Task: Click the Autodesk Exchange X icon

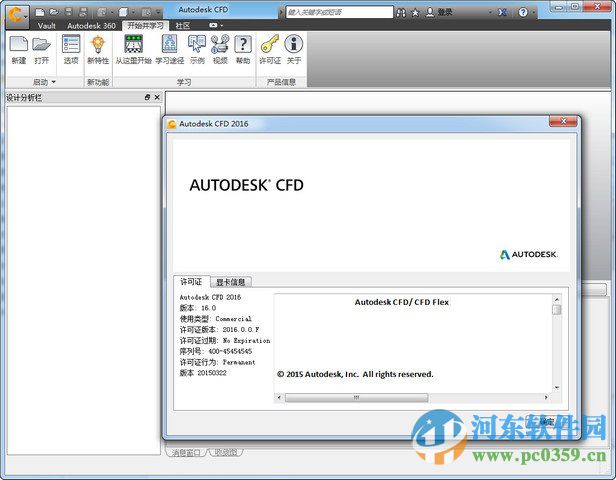Action: click(502, 13)
